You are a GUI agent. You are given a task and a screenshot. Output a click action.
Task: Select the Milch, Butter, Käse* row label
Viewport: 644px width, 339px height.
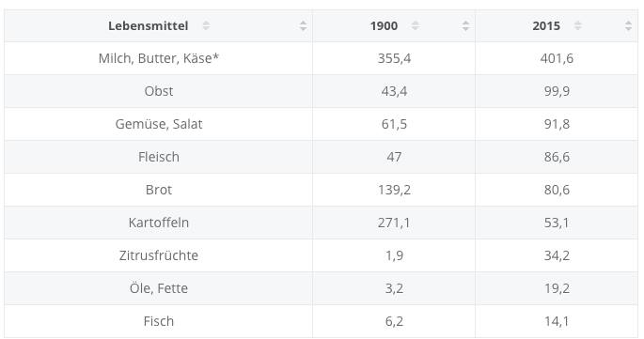(159, 58)
